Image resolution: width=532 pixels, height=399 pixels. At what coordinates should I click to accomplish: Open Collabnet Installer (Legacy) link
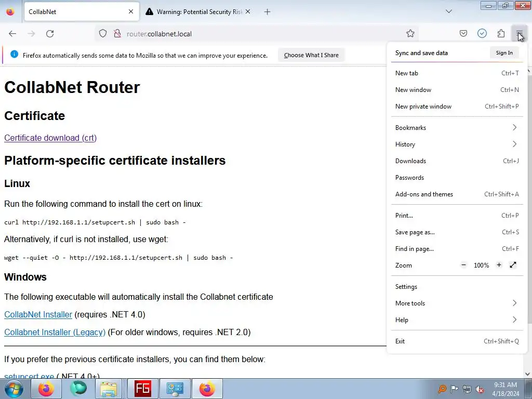55,332
